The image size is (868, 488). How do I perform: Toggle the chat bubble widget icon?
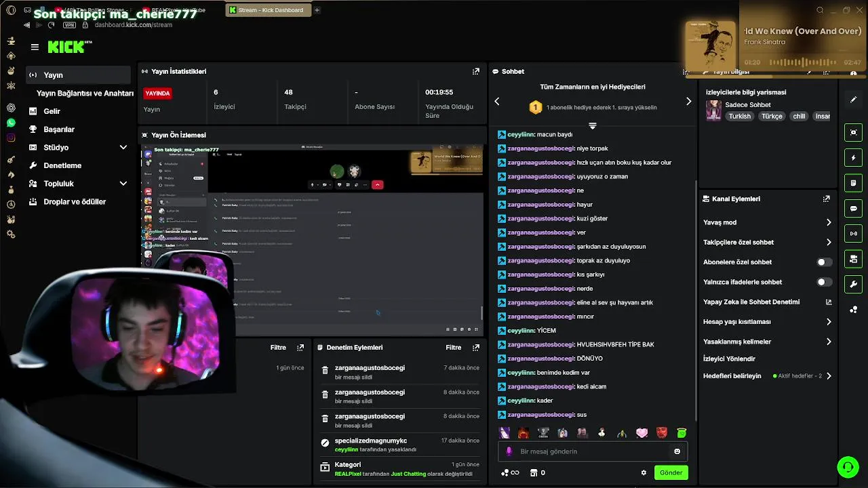click(854, 208)
